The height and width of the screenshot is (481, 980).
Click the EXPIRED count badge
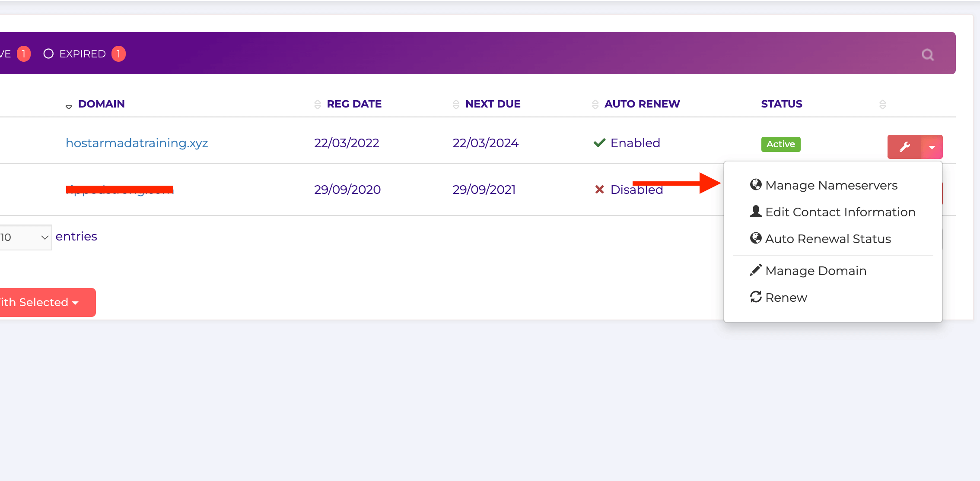[x=118, y=54]
